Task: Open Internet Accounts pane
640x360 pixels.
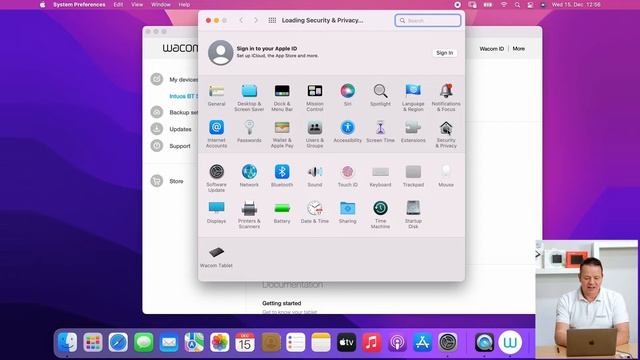Action: tap(216, 134)
